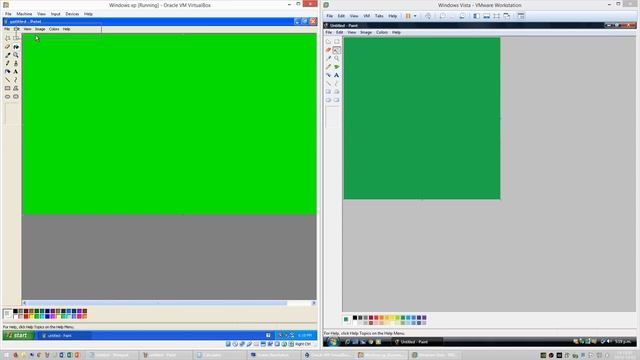Select the Fill With Color tool in Vista Paint

(x=337, y=50)
